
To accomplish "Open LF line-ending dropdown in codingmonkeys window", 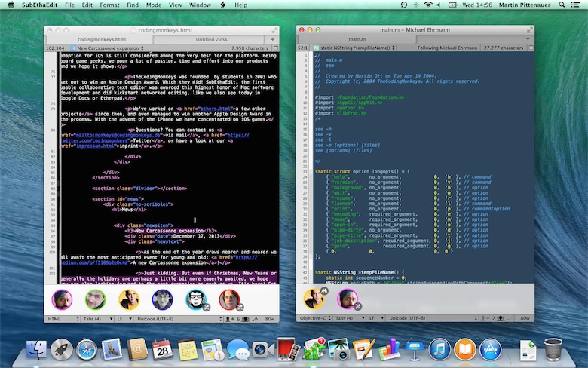I will point(124,319).
